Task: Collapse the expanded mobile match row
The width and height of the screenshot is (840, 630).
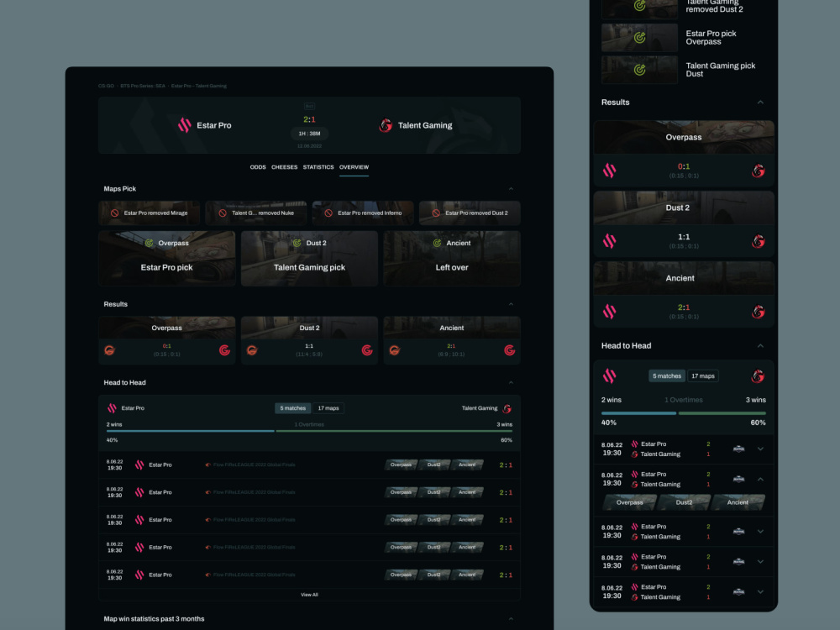Action: (760, 480)
